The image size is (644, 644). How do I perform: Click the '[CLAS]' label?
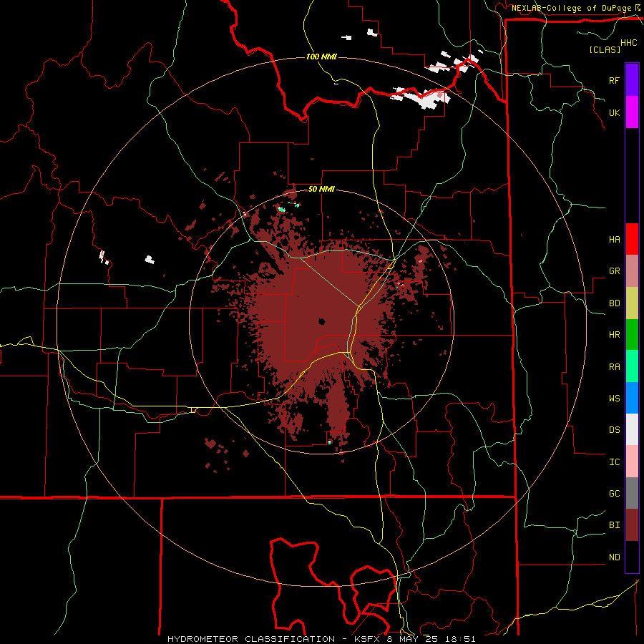(605, 49)
